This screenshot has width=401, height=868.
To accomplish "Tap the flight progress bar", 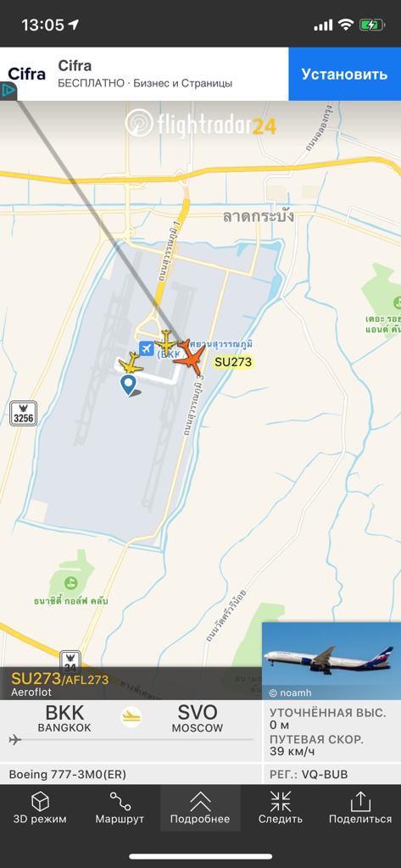I will [x=131, y=739].
